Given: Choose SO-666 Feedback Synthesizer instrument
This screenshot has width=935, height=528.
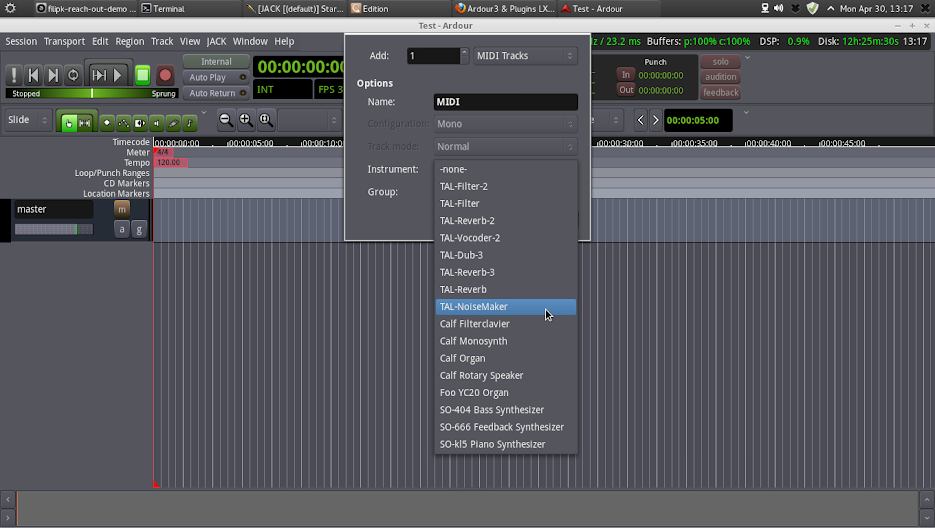Looking at the screenshot, I should point(506,427).
